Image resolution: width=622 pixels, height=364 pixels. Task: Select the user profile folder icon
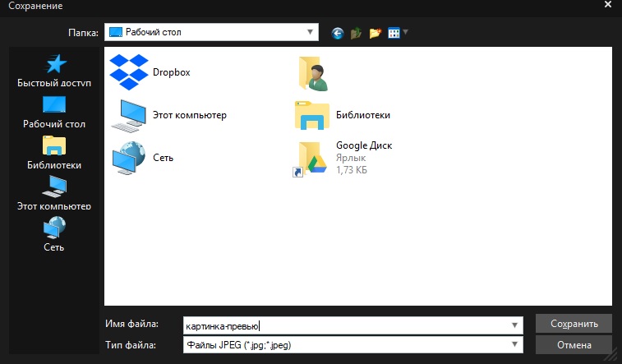[313, 74]
